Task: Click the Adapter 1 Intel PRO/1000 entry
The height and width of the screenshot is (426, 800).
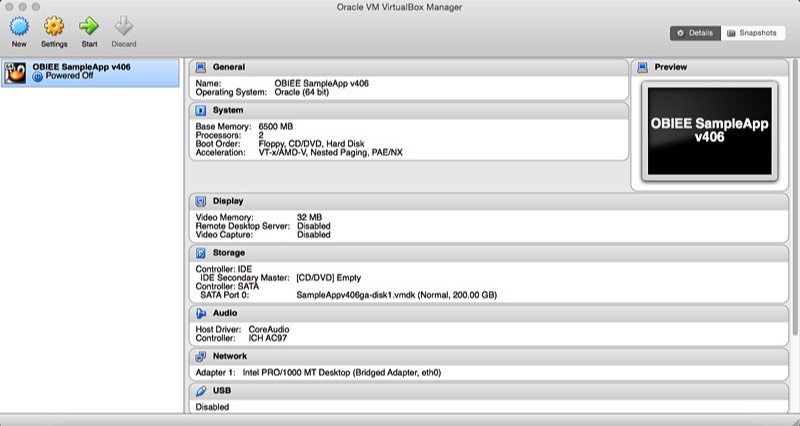Action: pyautogui.click(x=342, y=373)
